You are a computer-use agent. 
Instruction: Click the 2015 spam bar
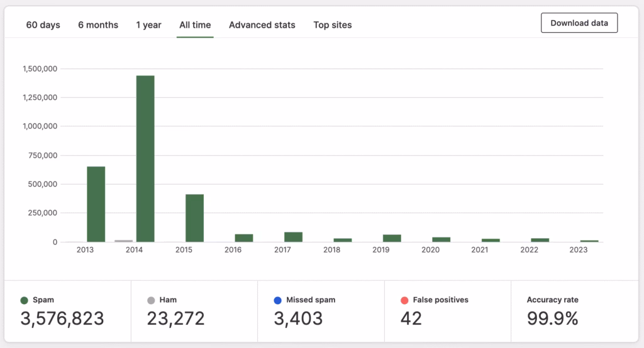click(194, 218)
